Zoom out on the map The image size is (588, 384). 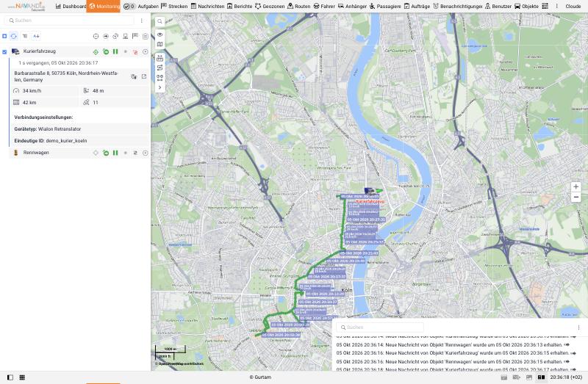coord(576,197)
